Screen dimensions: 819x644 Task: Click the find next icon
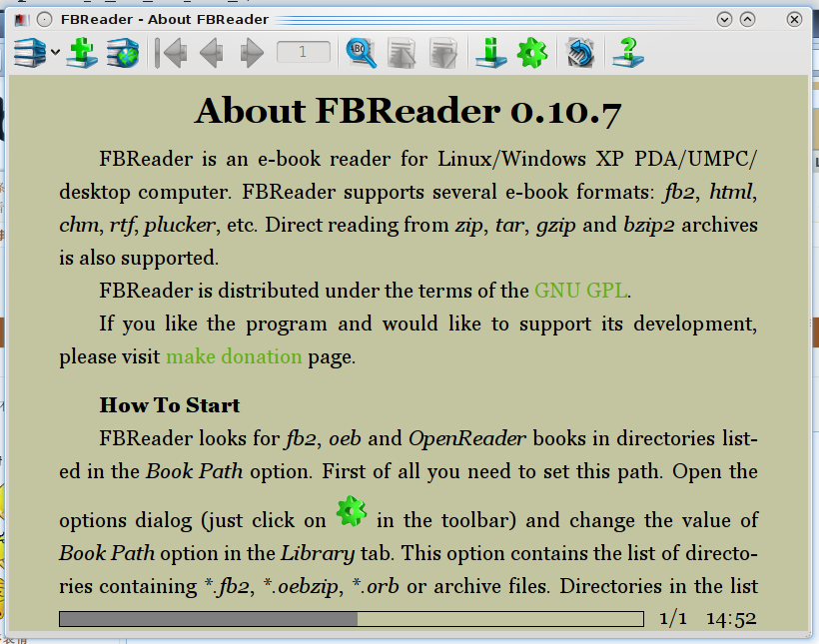coord(443,53)
